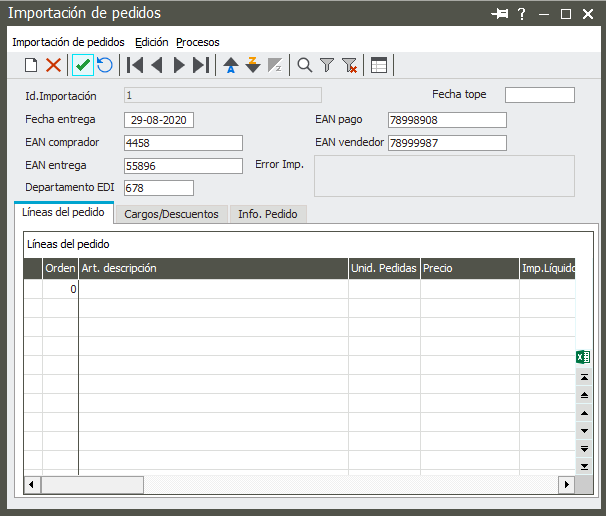Apply filter using the funnel icon
Viewport: 606px width, 516px height.
point(327,65)
